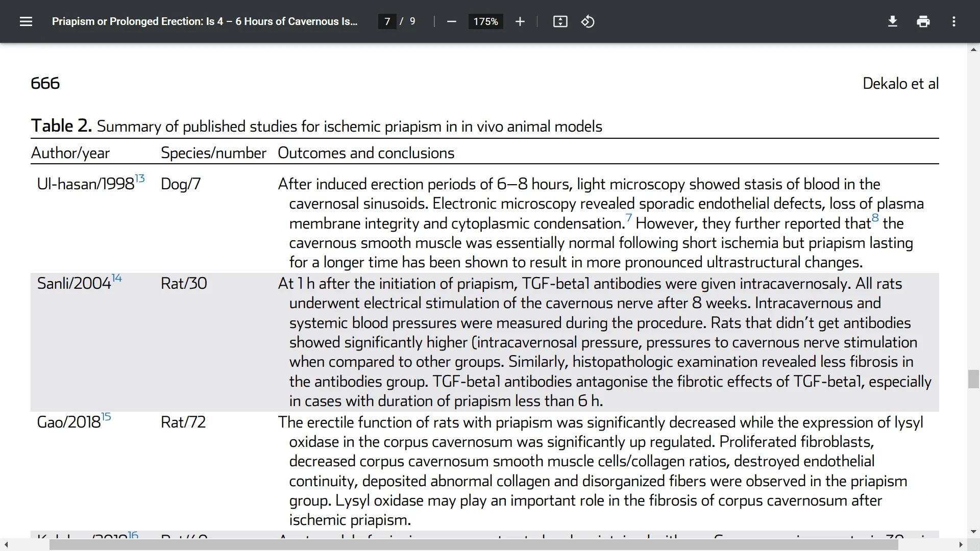Click the zoom out minus button
The image size is (980, 551).
coord(451,21)
